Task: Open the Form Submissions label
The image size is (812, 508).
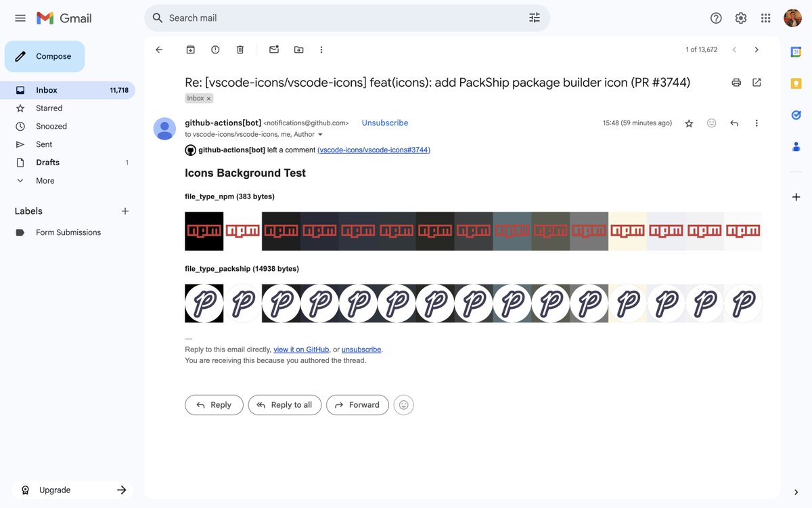Action: pyautogui.click(x=68, y=232)
